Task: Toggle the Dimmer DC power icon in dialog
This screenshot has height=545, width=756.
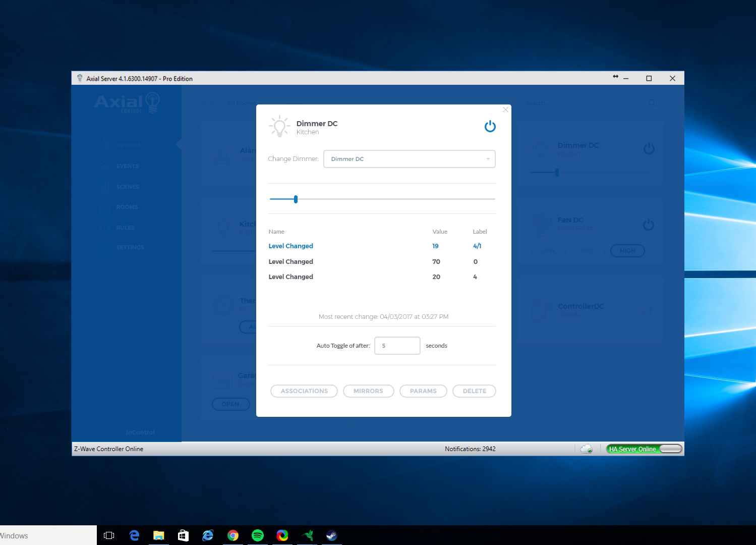Action: coord(490,126)
